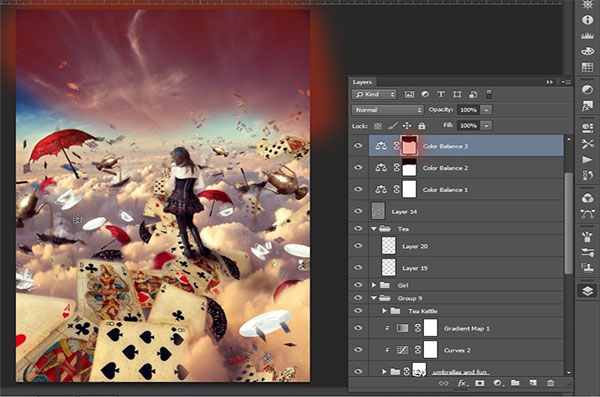Screen dimensions: 600x397
Task: Open the Actions play-arrow panel icon
Action: [587, 160]
